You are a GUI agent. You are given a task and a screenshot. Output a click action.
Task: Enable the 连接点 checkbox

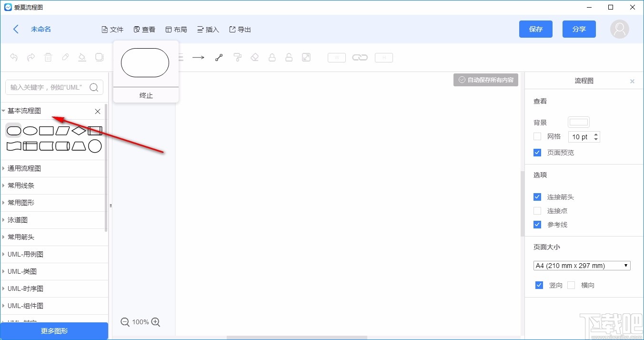pyautogui.click(x=537, y=211)
